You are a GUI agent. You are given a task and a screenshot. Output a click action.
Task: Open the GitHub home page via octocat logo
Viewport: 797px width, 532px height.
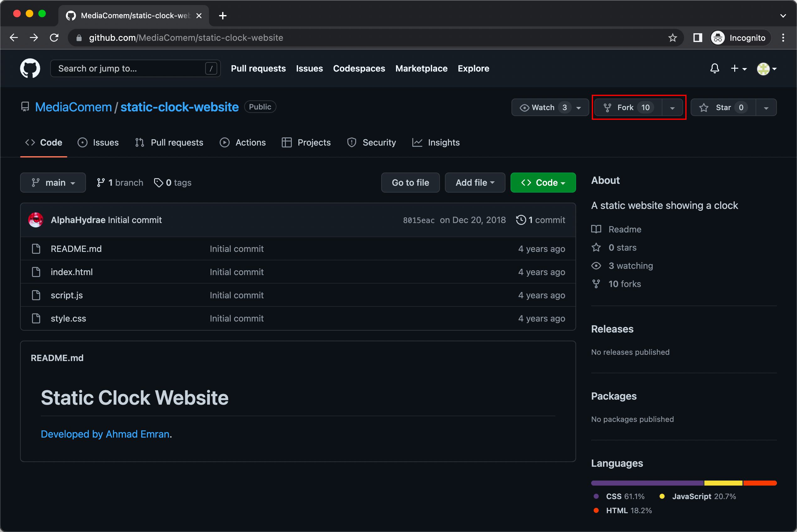[30, 68]
